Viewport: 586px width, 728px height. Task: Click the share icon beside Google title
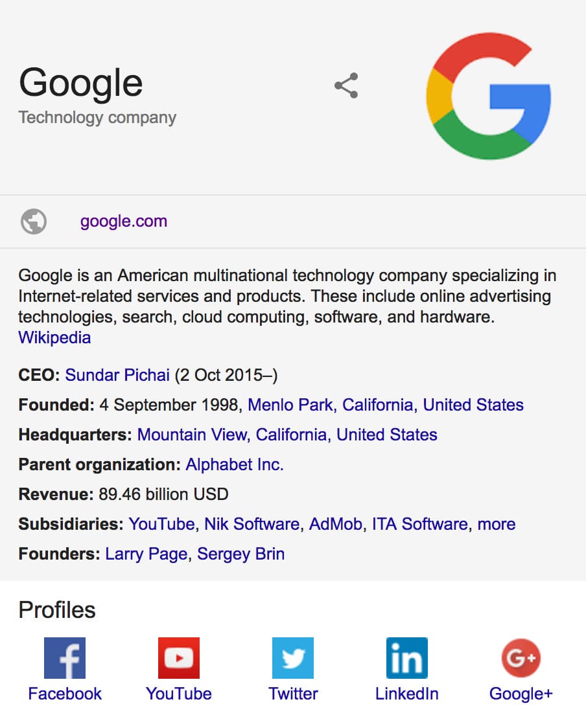coord(346,85)
